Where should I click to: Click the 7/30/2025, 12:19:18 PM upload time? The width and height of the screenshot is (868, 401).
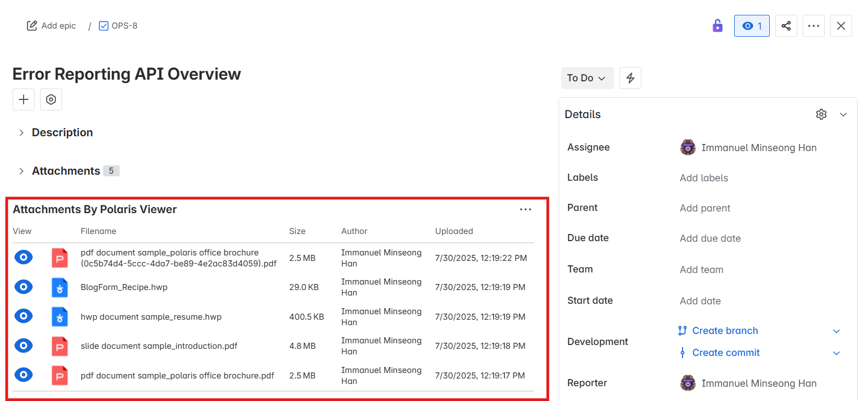pos(480,346)
